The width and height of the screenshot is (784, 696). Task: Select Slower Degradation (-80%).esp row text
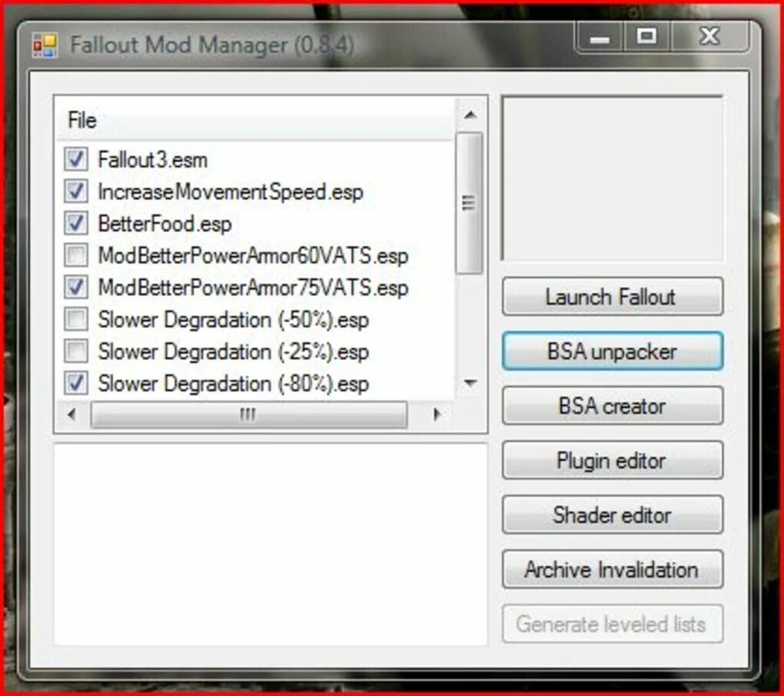[x=234, y=385]
